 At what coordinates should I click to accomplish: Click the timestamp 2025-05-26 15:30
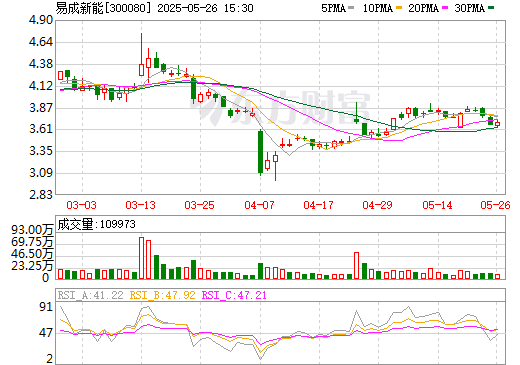[205, 8]
